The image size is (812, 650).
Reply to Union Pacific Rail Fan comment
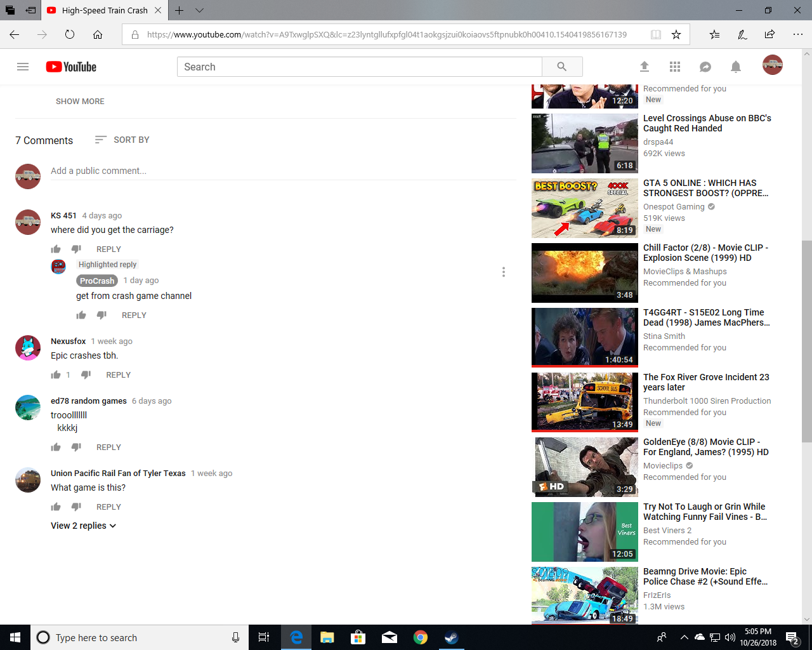point(108,507)
